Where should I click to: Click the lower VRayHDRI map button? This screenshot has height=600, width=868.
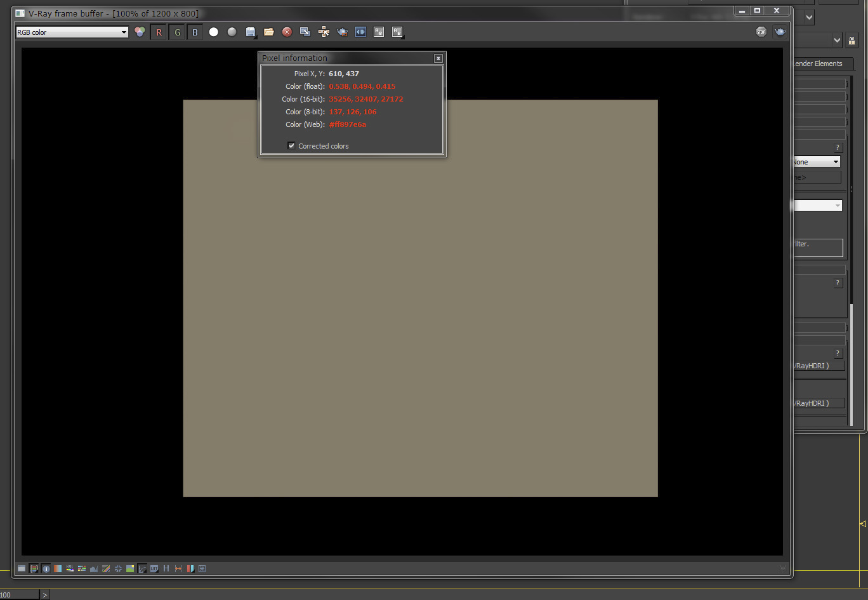tap(819, 403)
